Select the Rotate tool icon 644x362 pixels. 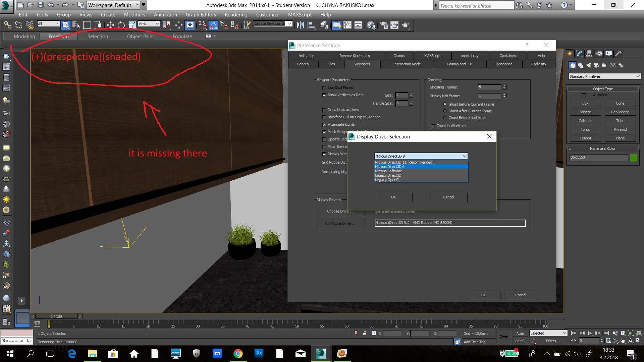click(x=121, y=25)
